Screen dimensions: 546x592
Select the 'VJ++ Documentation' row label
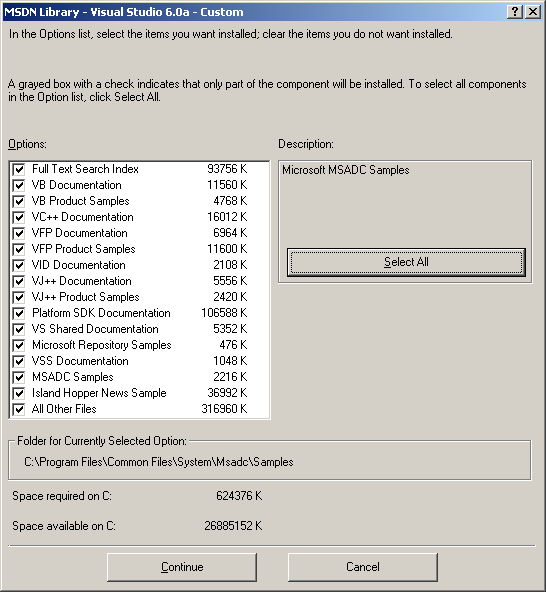(x=82, y=281)
